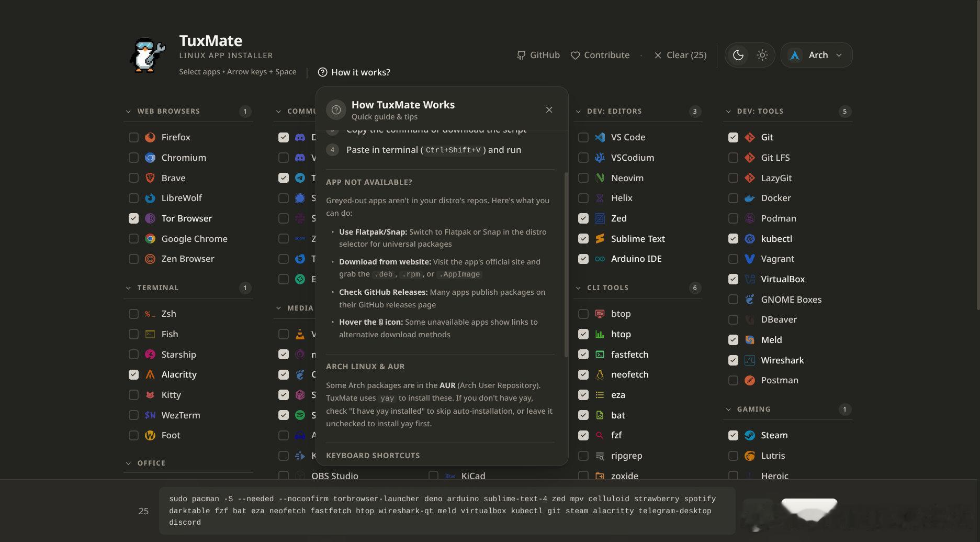Collapse the Dev: Editors category

click(x=638, y=111)
